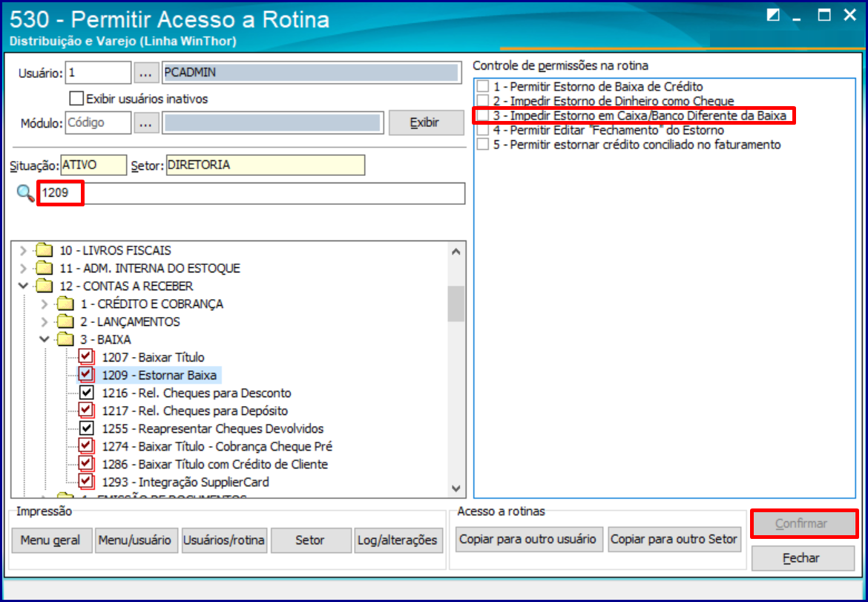Select the 11 - ADM. INTERNA DO ESTOQUE folder icon
This screenshot has width=868, height=602.
click(45, 269)
